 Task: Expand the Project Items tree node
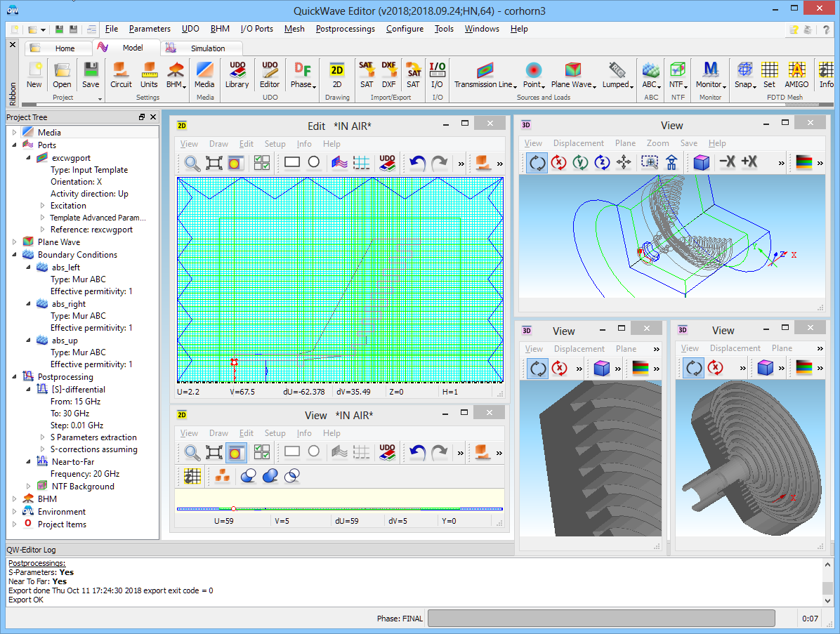pos(14,524)
